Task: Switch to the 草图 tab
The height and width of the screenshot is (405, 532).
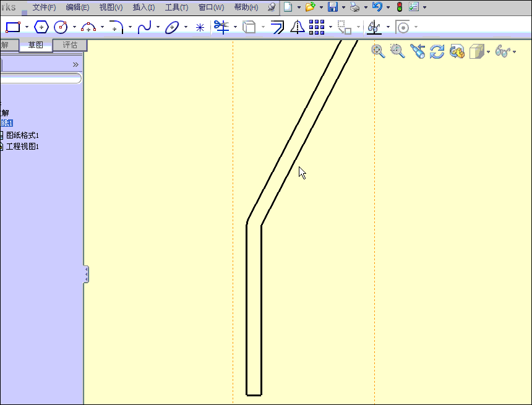Action: (36, 45)
